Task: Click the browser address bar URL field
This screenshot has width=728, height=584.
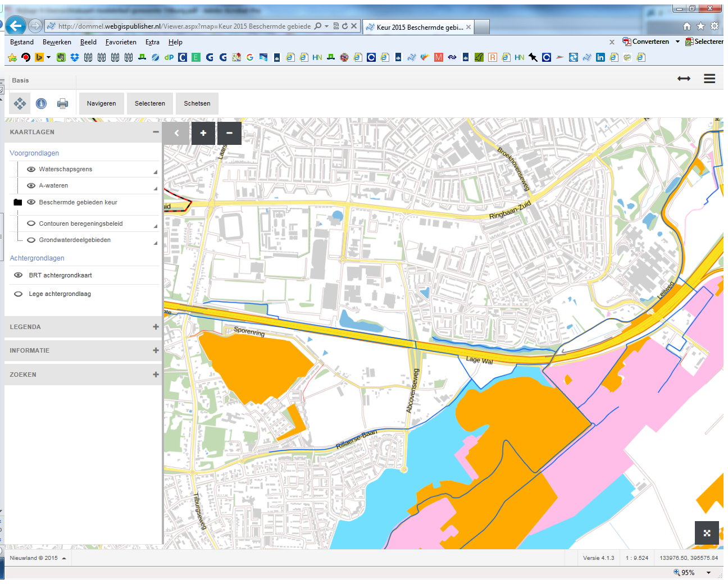Action: 184,26
